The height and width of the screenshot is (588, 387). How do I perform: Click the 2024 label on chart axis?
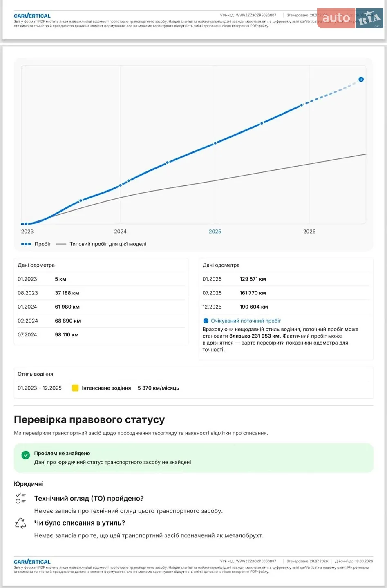120,232
